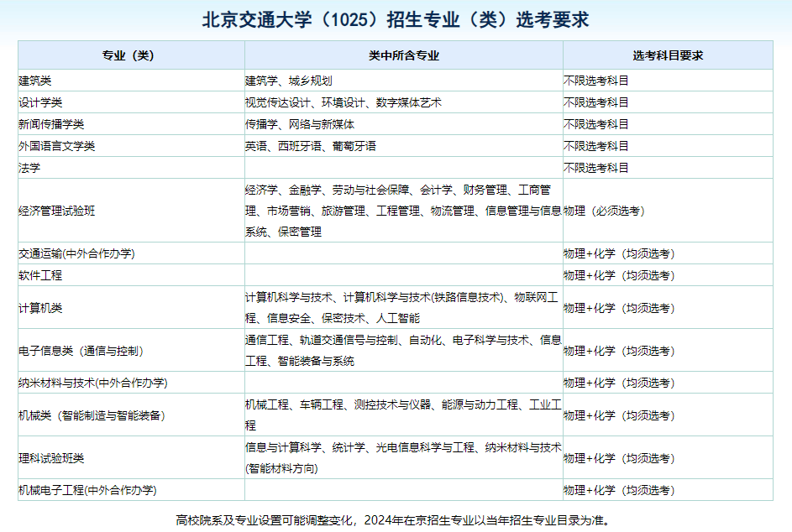Select the 交通运输(中外合作办学) cell
The width and height of the screenshot is (792, 532).
131,253
